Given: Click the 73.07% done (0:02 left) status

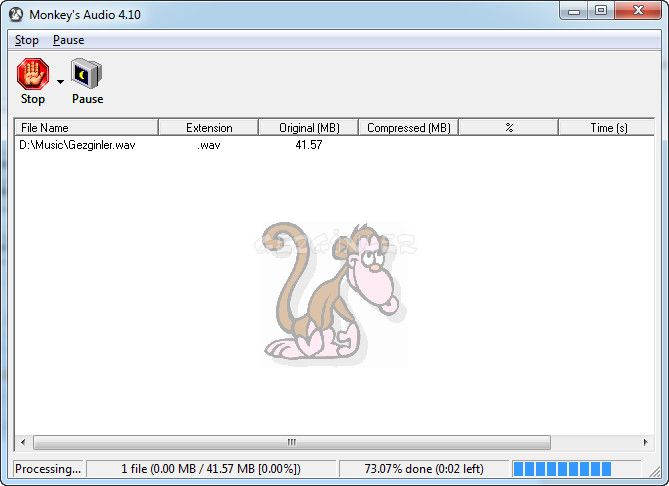Looking at the screenshot, I should tap(424, 469).
